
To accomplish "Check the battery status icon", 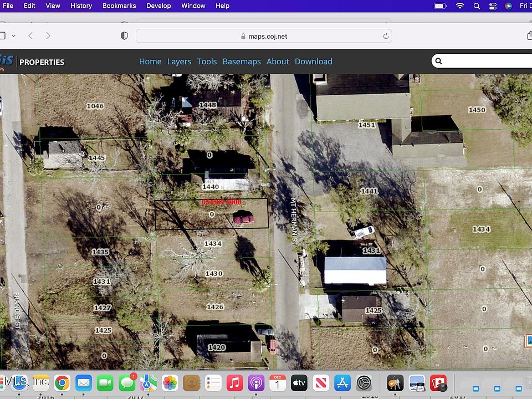I will 440,6.
